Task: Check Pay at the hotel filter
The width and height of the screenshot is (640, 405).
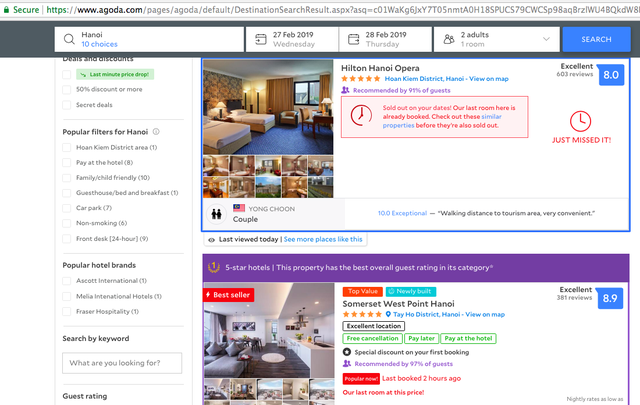Action: click(67, 162)
